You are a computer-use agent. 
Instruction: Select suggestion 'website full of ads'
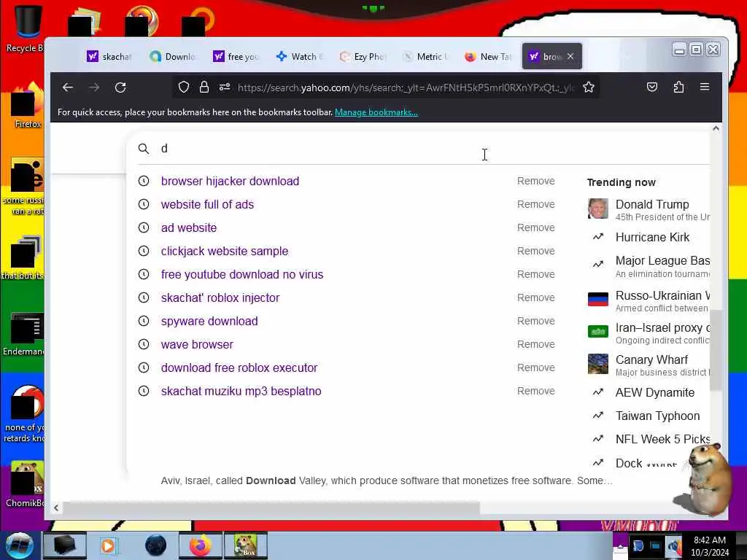point(207,204)
